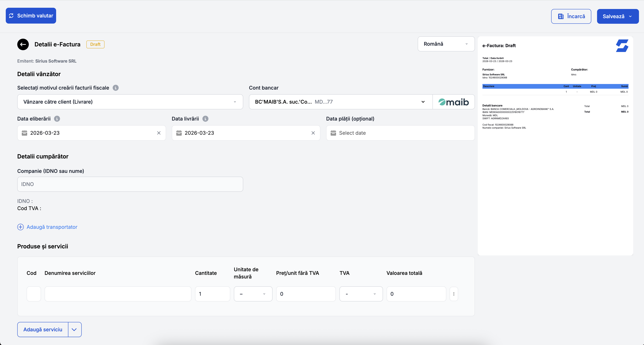
Task: Open invoice reason dropdown Vânzare către client
Action: tap(130, 102)
